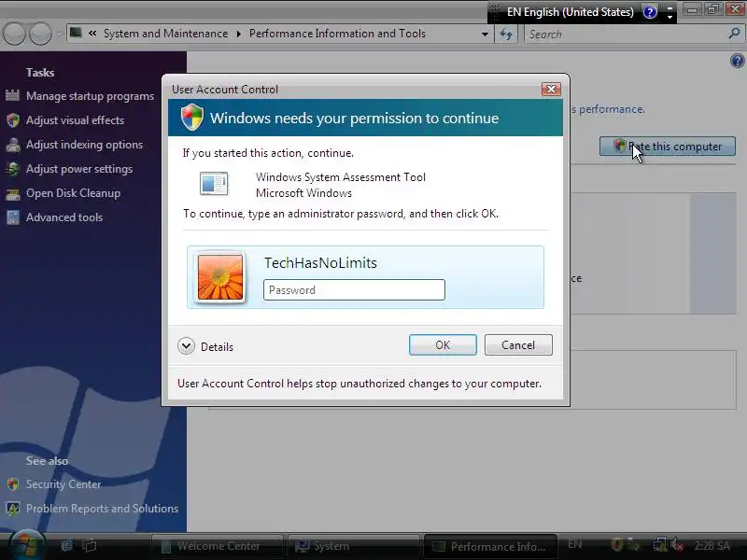Open Manage startup programs task
747x560 pixels.
(90, 96)
